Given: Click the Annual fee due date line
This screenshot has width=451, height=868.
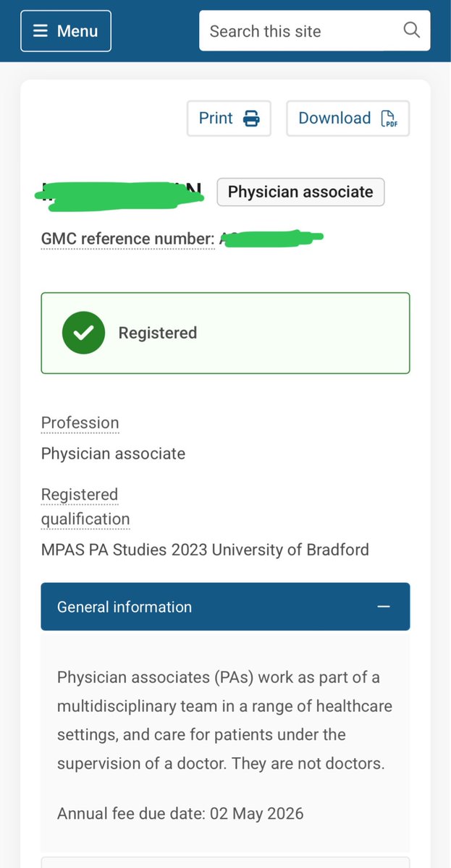Looking at the screenshot, I should coord(180,813).
